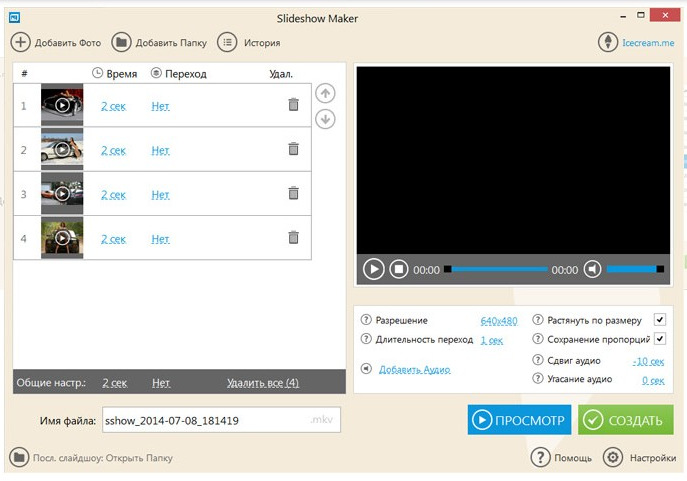Select slide 2 thumbnail
The image size is (687, 481).
[x=62, y=149]
